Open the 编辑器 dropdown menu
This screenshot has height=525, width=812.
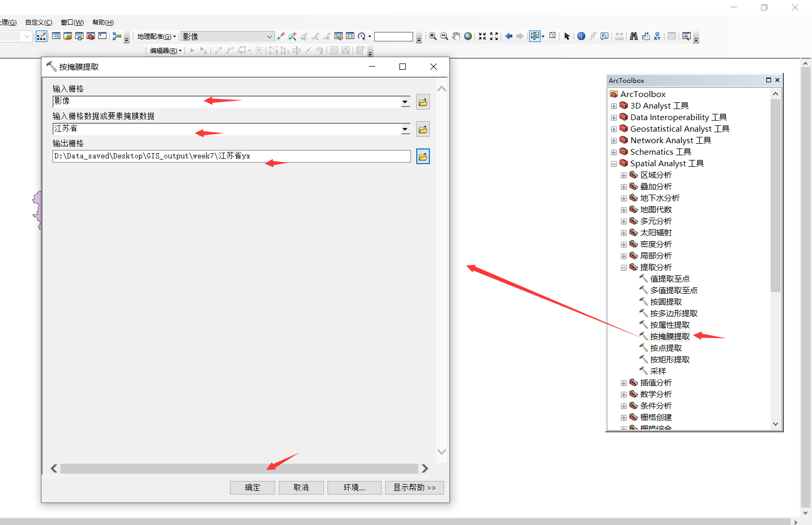[166, 51]
